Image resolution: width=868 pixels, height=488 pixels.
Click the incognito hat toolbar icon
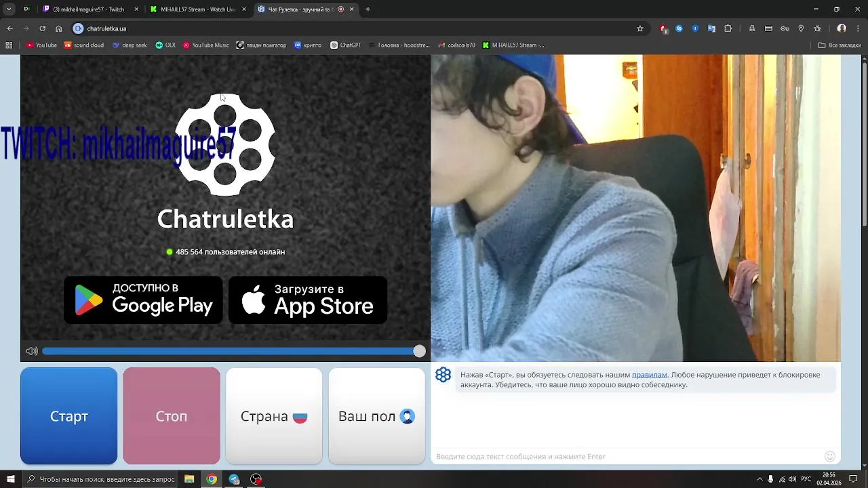pos(752,28)
